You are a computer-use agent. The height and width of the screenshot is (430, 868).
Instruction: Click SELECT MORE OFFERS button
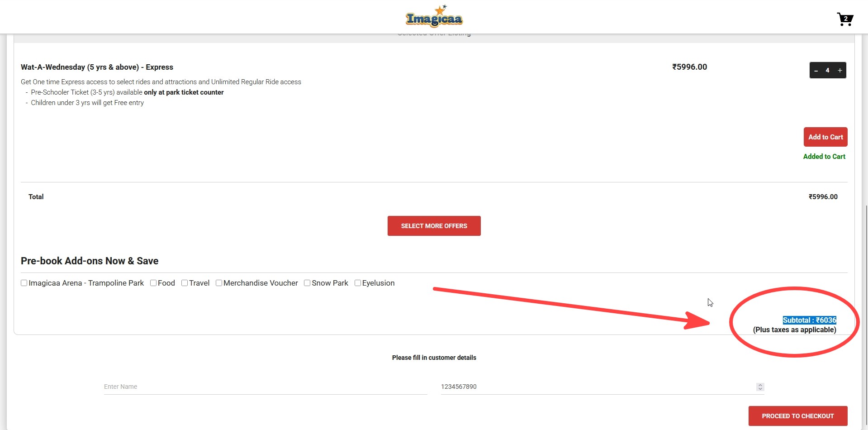coord(434,226)
